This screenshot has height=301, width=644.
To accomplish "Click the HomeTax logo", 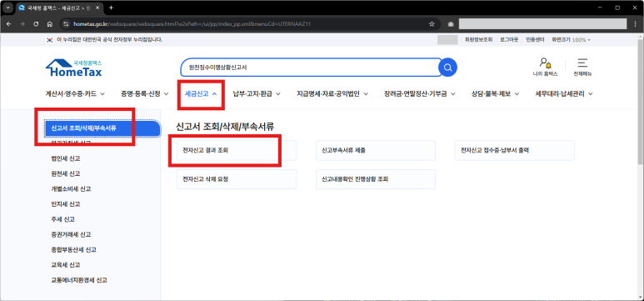I will (x=74, y=68).
